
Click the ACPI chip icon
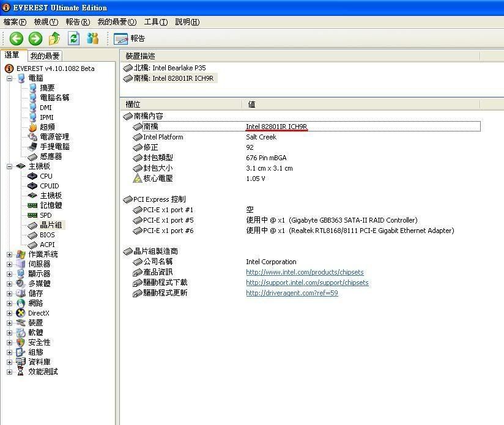32,245
